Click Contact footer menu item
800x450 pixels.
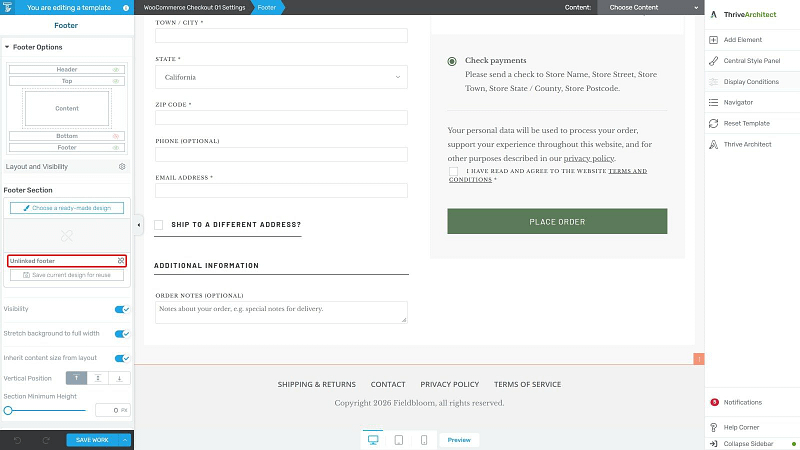click(x=388, y=384)
